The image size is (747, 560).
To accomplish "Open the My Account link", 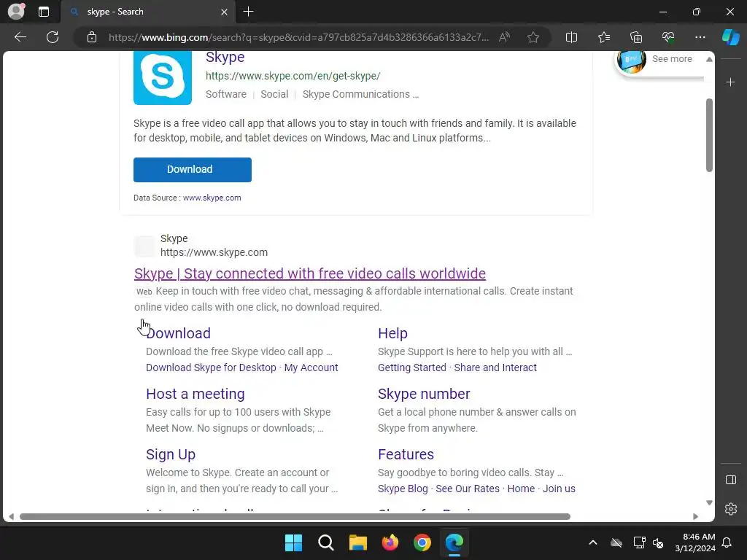I will coord(311,367).
